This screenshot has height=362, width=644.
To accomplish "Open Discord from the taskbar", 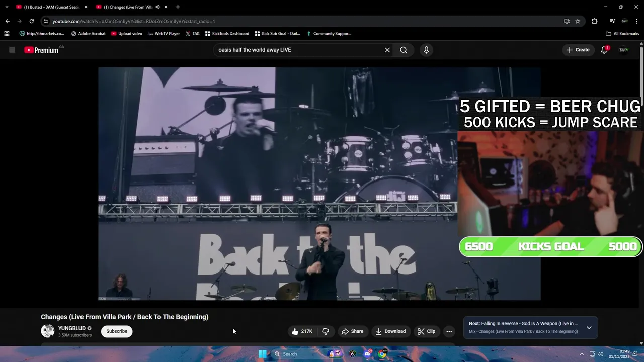I will coord(368,354).
